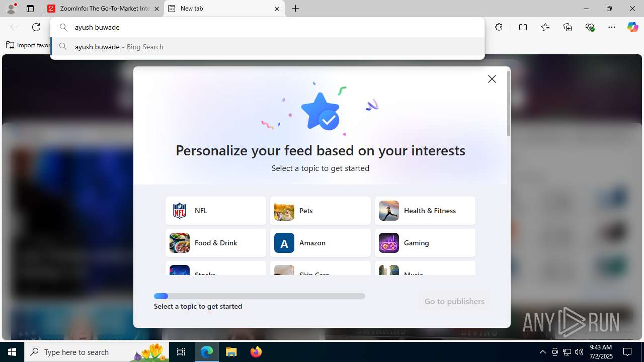Open a new tab with plus button
The image size is (644, 362).
click(296, 9)
